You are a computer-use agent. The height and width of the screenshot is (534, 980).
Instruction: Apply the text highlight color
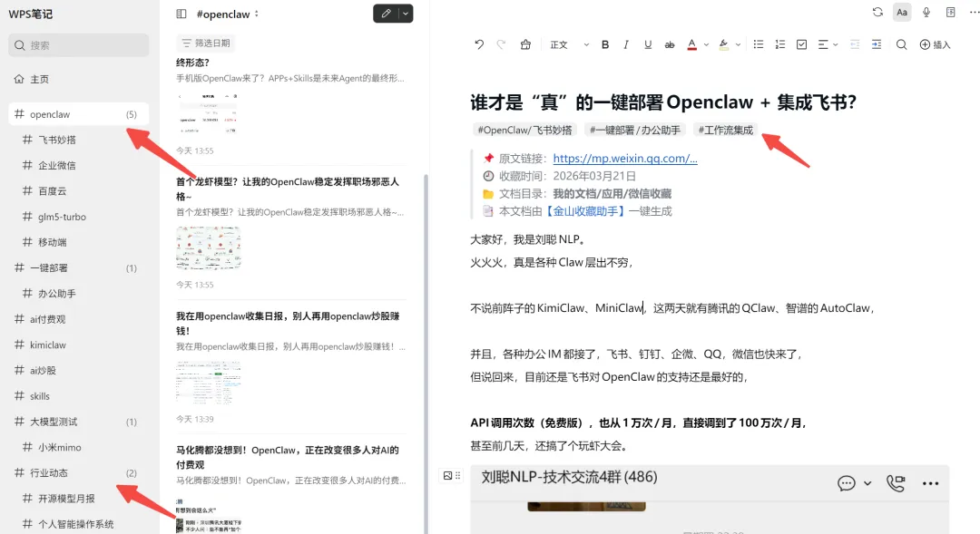pyautogui.click(x=724, y=44)
